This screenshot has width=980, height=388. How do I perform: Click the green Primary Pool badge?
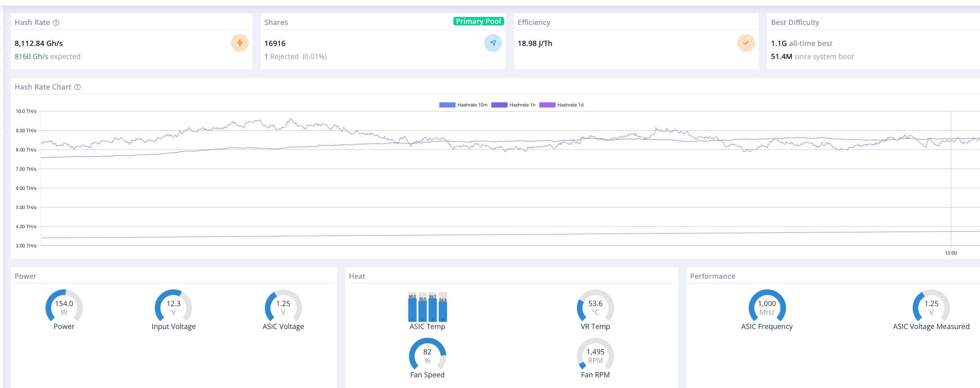478,21
